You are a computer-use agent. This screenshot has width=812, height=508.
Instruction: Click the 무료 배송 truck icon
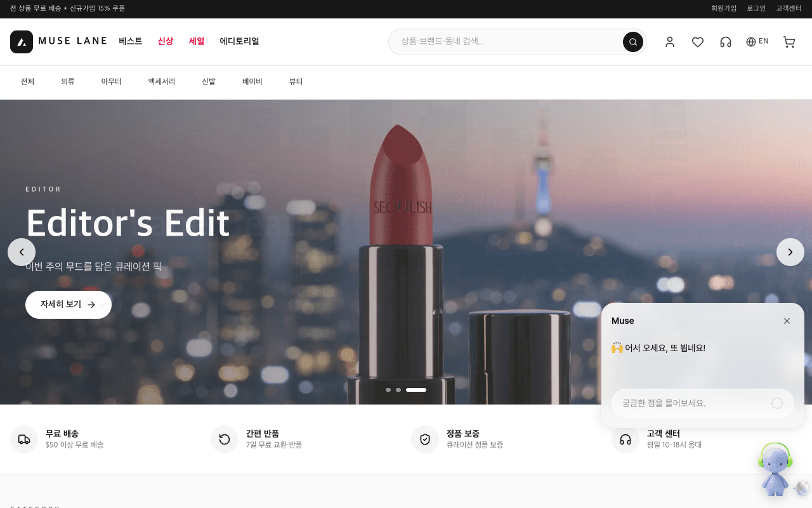[x=24, y=439]
